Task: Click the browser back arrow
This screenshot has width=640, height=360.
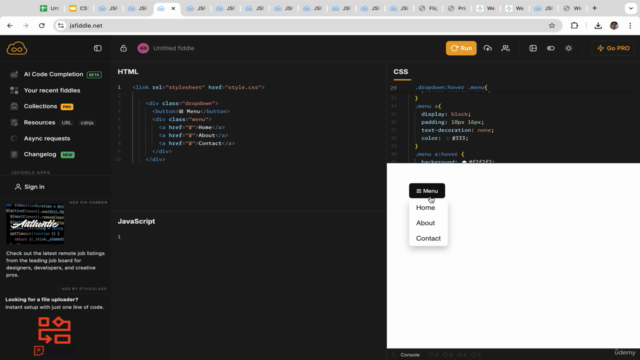Action: (10, 25)
